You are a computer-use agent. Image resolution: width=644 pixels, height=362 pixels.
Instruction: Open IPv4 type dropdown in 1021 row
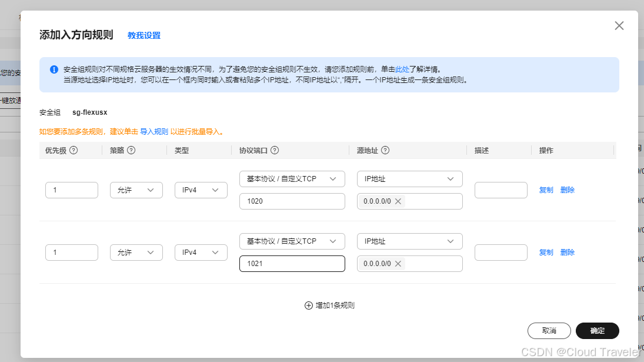coord(201,253)
